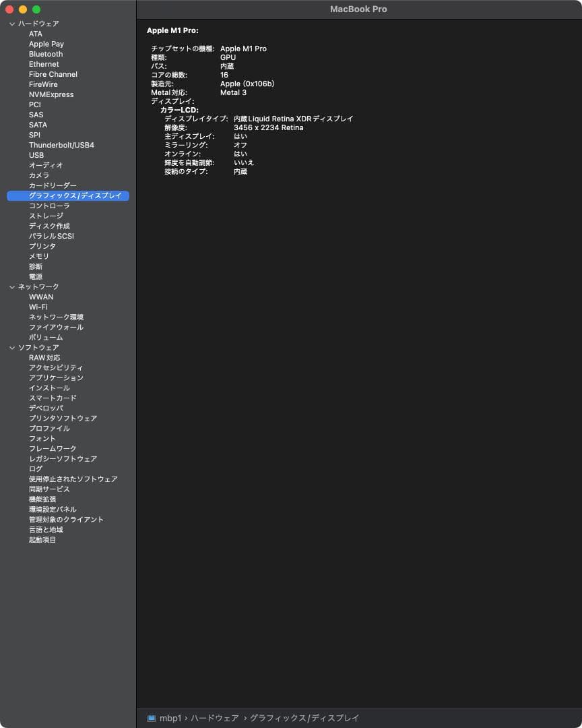Screen dimensions: 582x728
Task: Select NVMExpress in the hardware list
Action: (x=51, y=94)
